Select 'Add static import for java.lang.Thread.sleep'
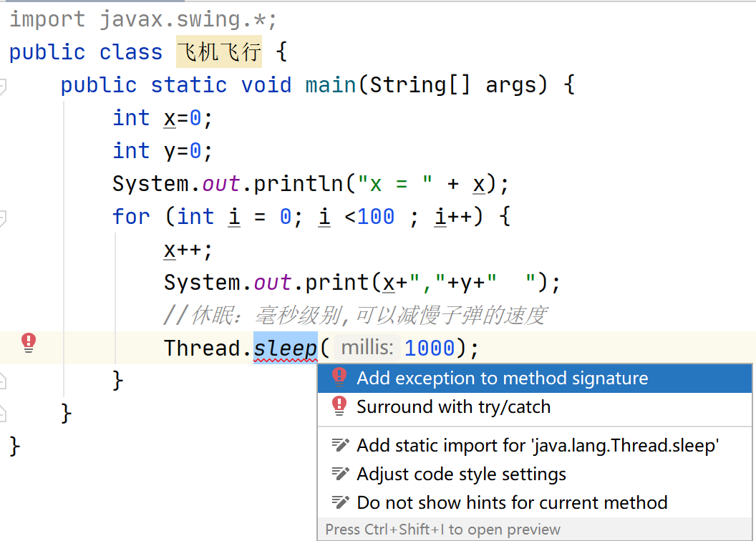The height and width of the screenshot is (541, 756). tap(535, 446)
